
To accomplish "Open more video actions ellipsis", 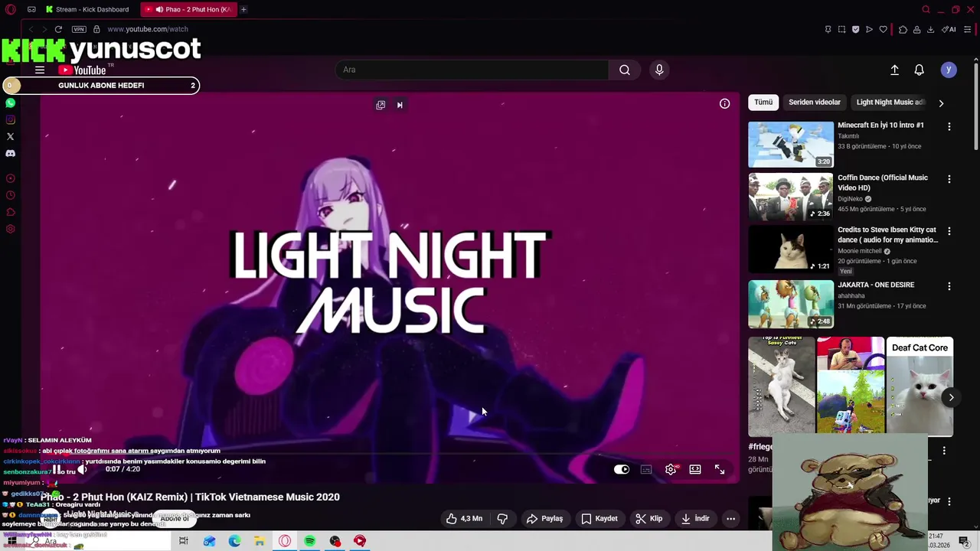I will pos(731,518).
